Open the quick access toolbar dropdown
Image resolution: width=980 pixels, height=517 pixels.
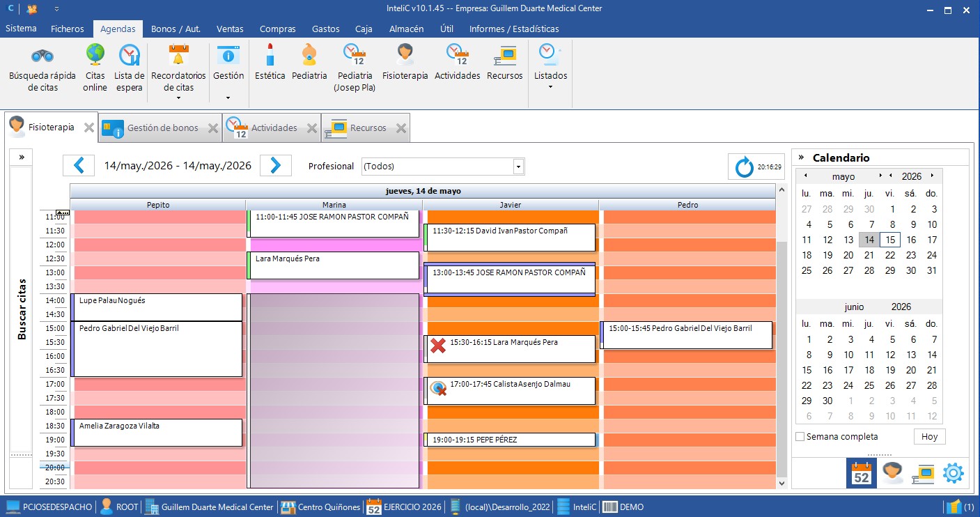pyautogui.click(x=56, y=9)
